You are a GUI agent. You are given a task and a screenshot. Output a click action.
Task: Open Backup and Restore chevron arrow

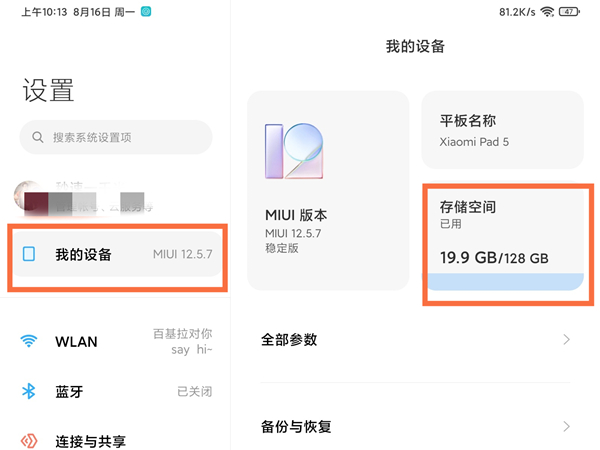point(566,427)
